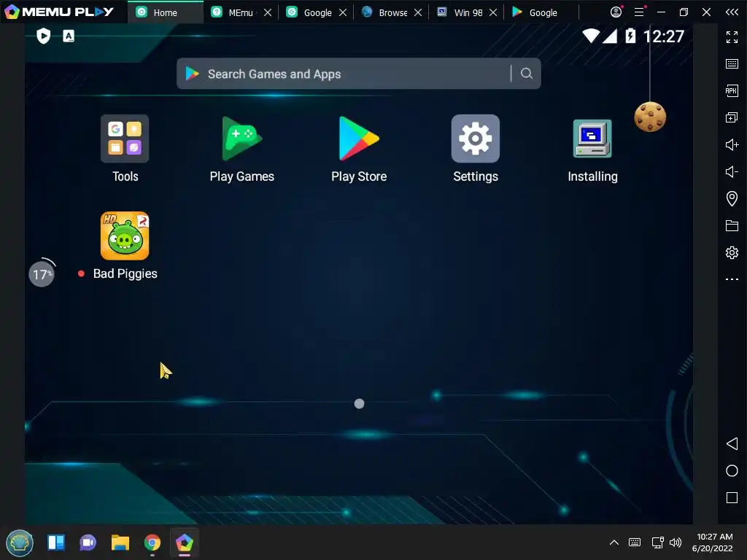Open system volume control

(x=676, y=542)
